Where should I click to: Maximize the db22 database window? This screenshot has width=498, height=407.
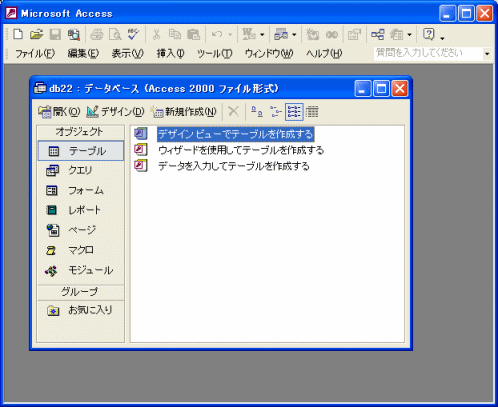point(381,89)
